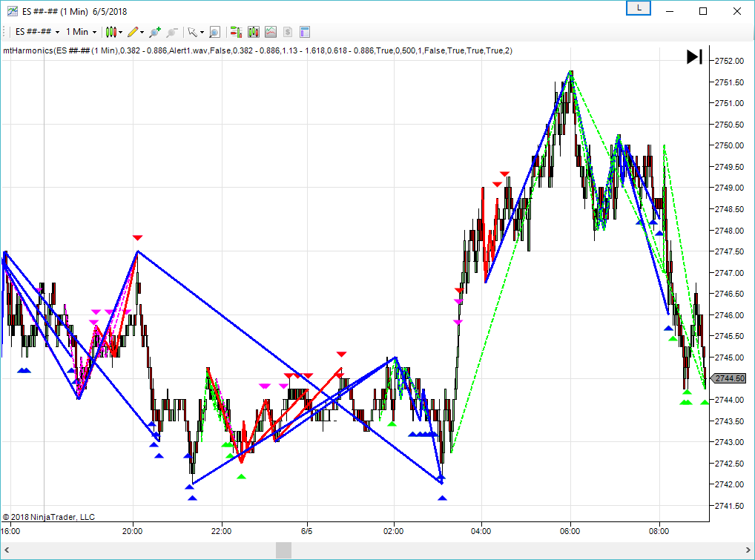Select the pencil drawing tools icon

point(134,32)
